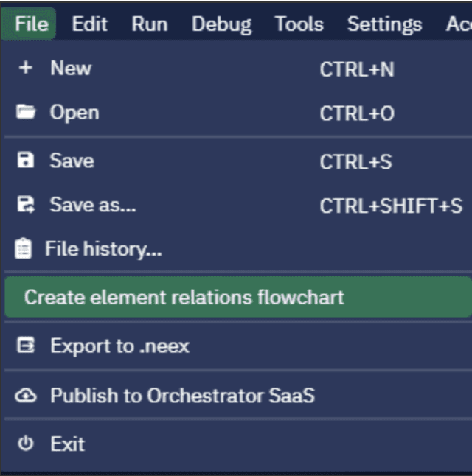Viewport: 472px width, 476px height.
Task: Click the folder icon beside Open
Action: (x=26, y=112)
